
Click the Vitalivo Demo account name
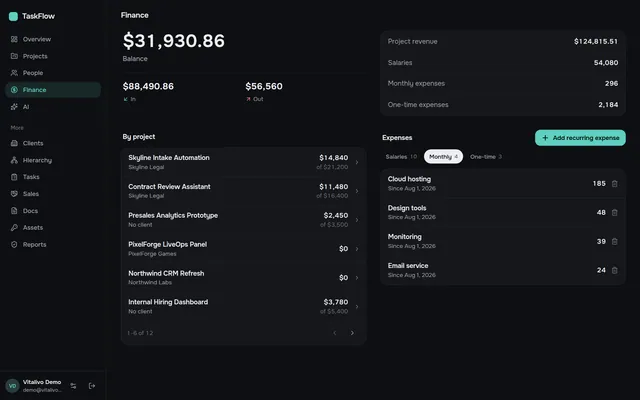[42, 382]
